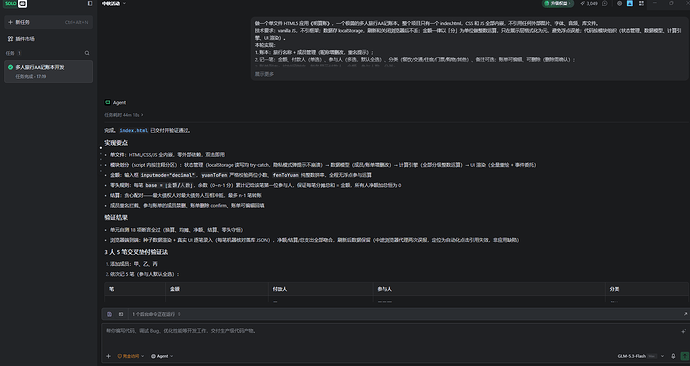Expand the task duration 44m details
The height and width of the screenshot is (366, 690).
pos(124,115)
